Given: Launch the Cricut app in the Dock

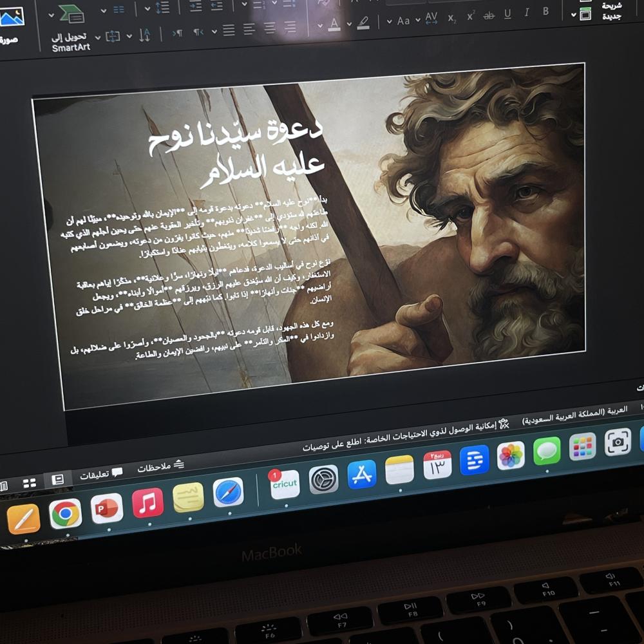Looking at the screenshot, I should [x=285, y=484].
